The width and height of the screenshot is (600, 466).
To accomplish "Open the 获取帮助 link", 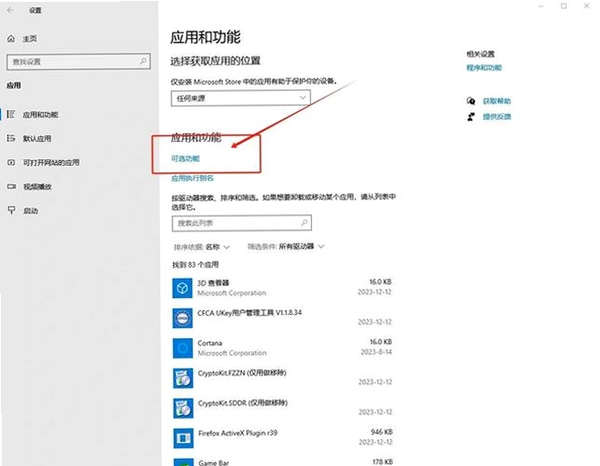I will (497, 101).
